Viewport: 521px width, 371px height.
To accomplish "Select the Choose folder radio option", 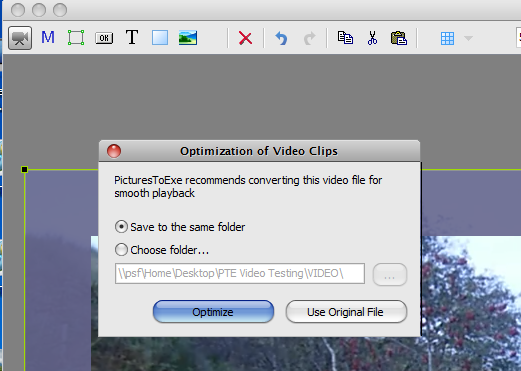I will pos(162,250).
